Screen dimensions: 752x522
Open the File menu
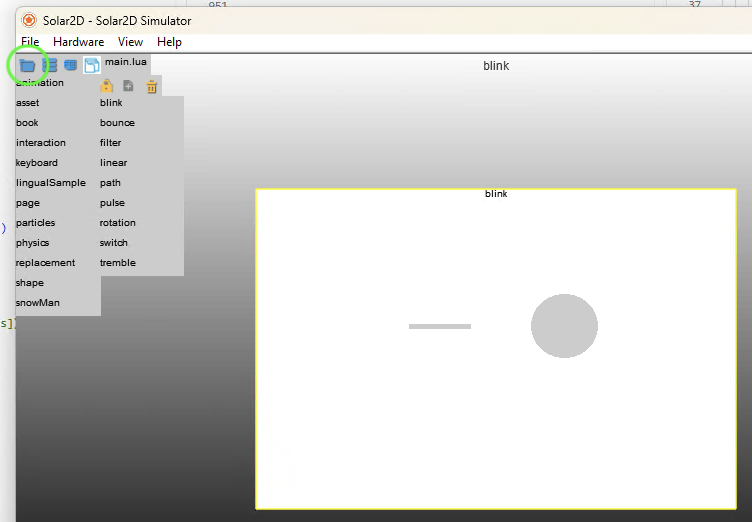(x=30, y=42)
